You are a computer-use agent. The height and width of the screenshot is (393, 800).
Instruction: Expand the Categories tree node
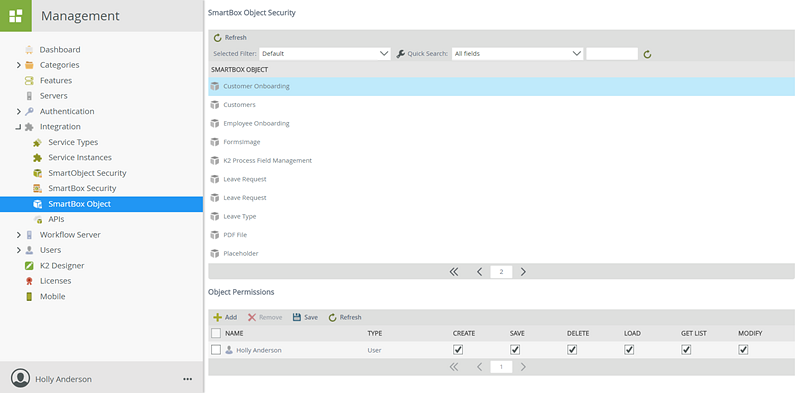[x=19, y=65]
